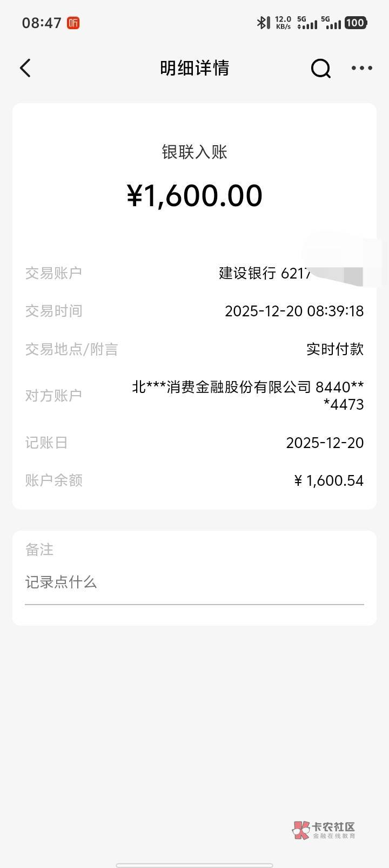Tap the red listening app status icon
Screen dimensions: 389x868
tap(73, 23)
